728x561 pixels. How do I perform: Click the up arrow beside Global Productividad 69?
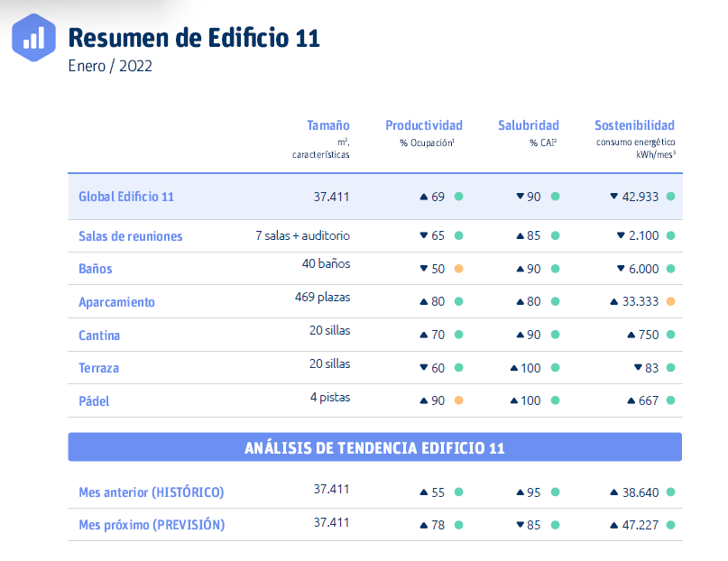click(x=423, y=197)
